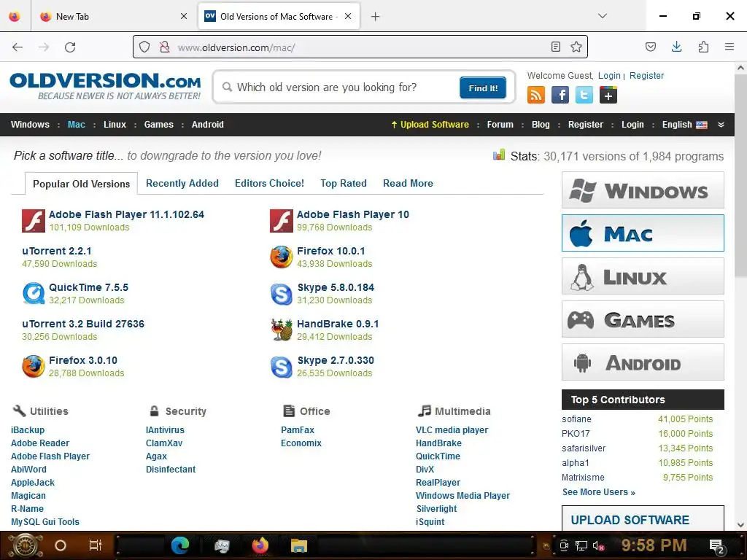Toggle reader view in the address bar
The width and height of the screenshot is (747, 560).
[x=555, y=47]
